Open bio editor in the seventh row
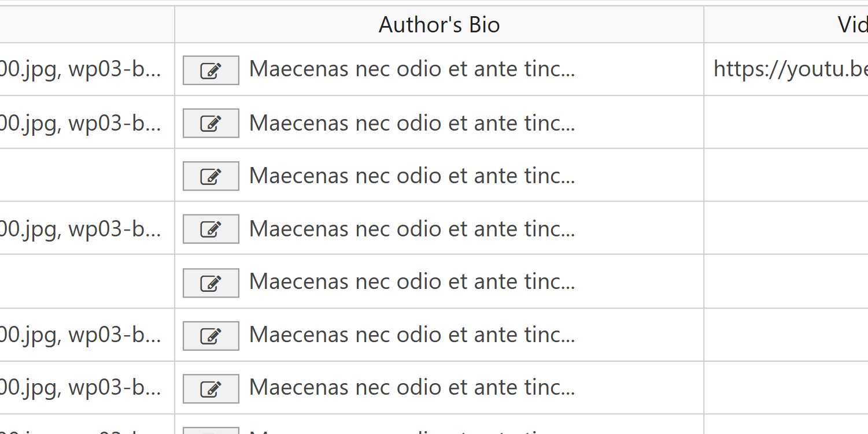This screenshot has width=868, height=434. pos(211,389)
